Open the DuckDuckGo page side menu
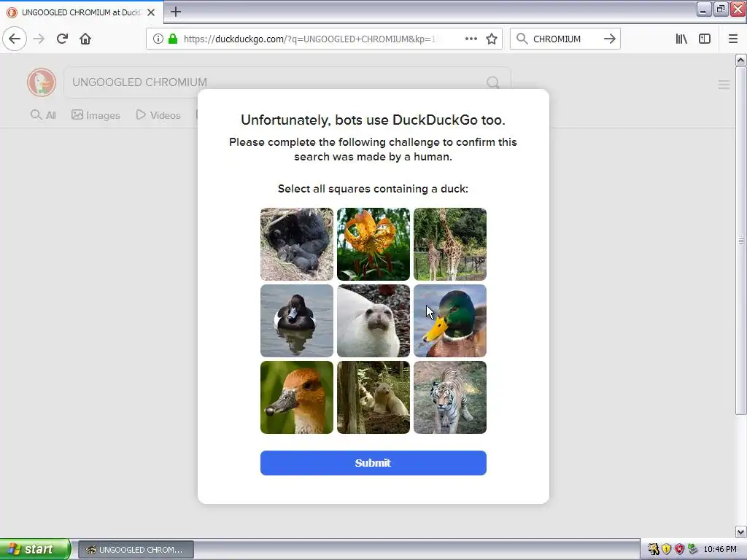The height and width of the screenshot is (560, 747). pyautogui.click(x=724, y=85)
